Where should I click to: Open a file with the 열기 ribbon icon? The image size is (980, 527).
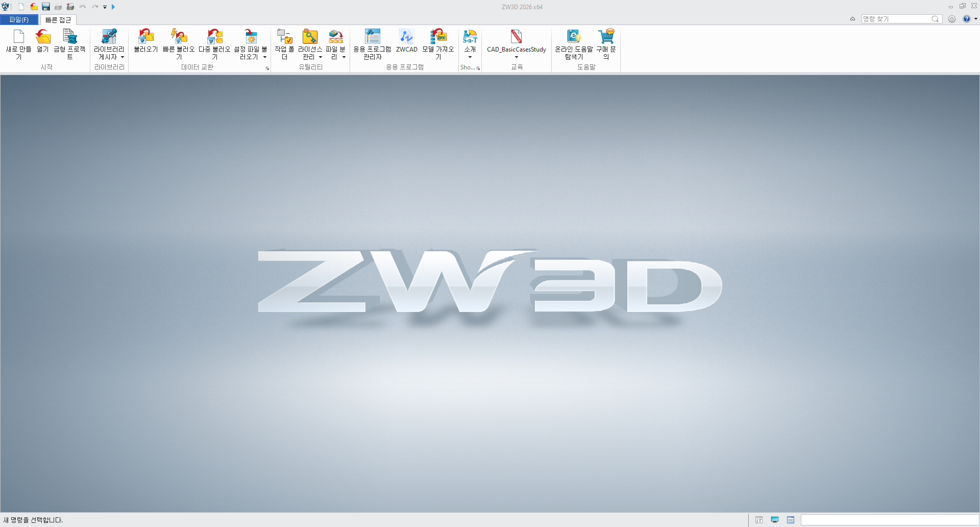click(x=43, y=36)
